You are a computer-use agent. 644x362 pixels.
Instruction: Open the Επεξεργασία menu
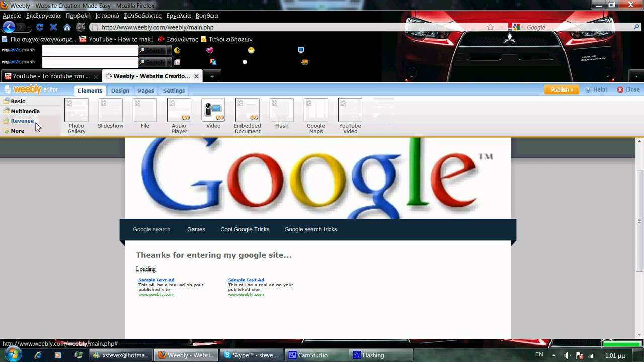pos(43,16)
